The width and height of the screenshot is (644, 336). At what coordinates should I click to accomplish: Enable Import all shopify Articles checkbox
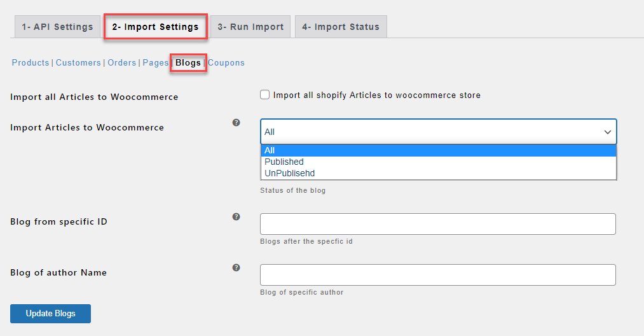(x=265, y=95)
